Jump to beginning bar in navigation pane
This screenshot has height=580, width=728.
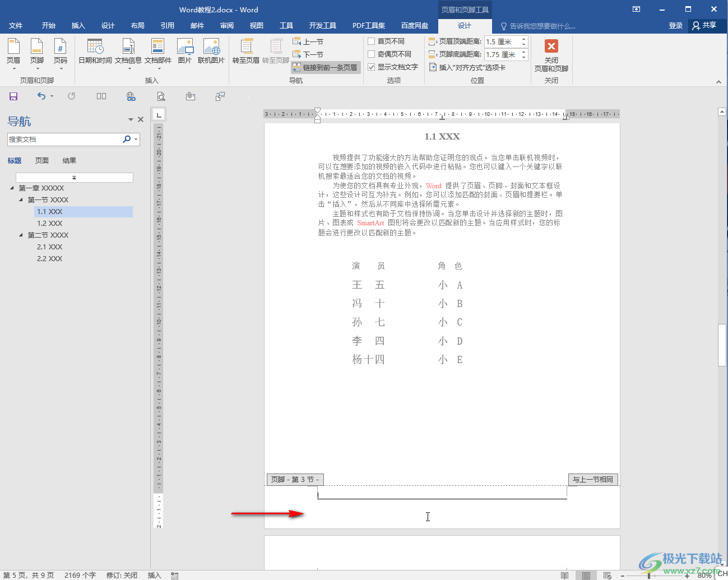(74, 178)
